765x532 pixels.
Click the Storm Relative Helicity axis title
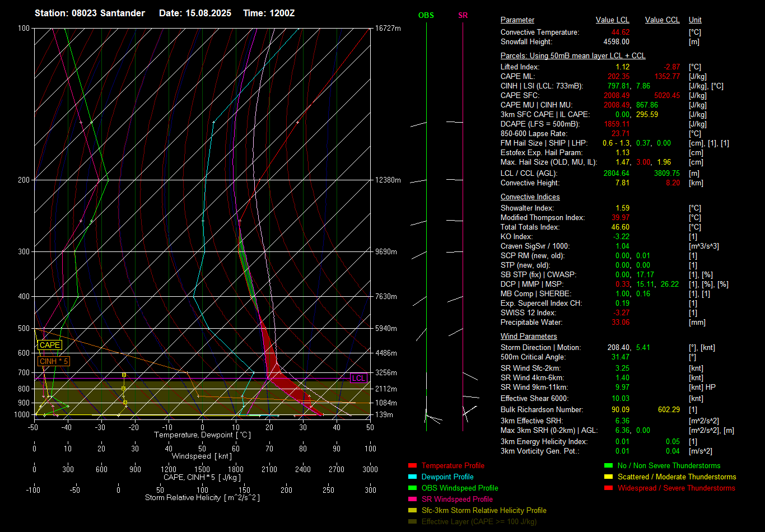(x=202, y=498)
